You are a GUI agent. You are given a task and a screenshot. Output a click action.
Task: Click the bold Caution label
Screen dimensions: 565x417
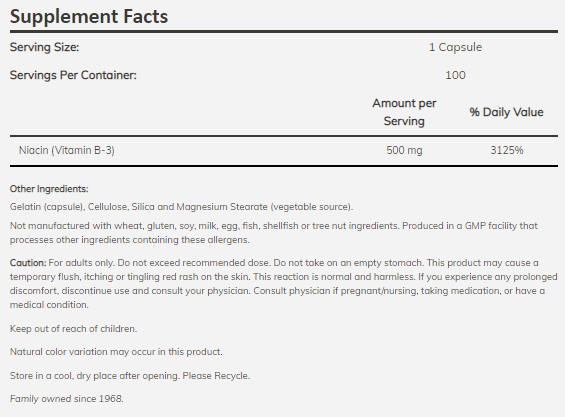(28, 263)
